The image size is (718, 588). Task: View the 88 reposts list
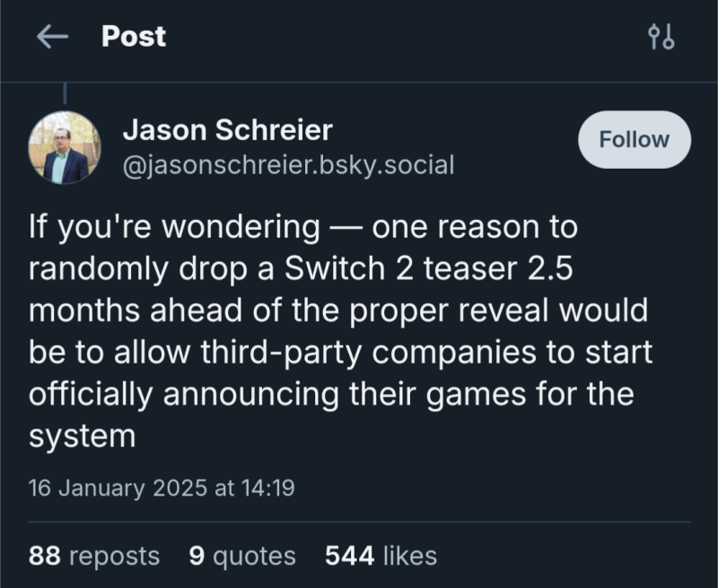(x=94, y=556)
